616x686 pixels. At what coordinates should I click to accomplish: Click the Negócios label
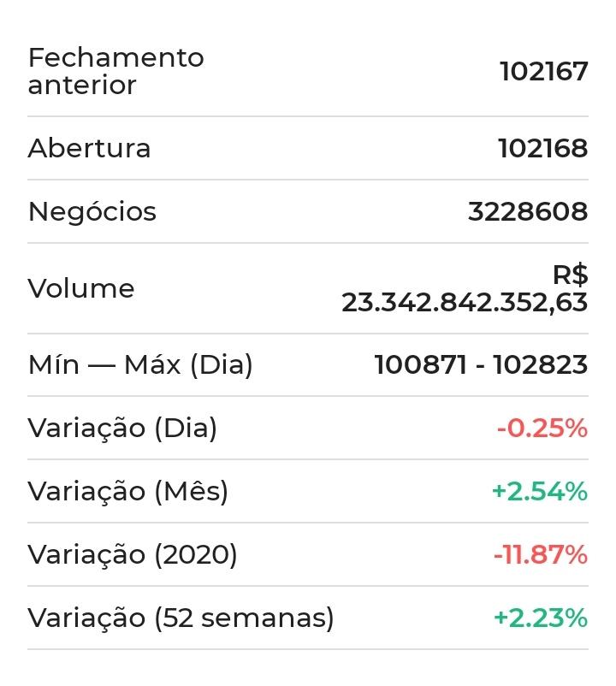point(92,211)
